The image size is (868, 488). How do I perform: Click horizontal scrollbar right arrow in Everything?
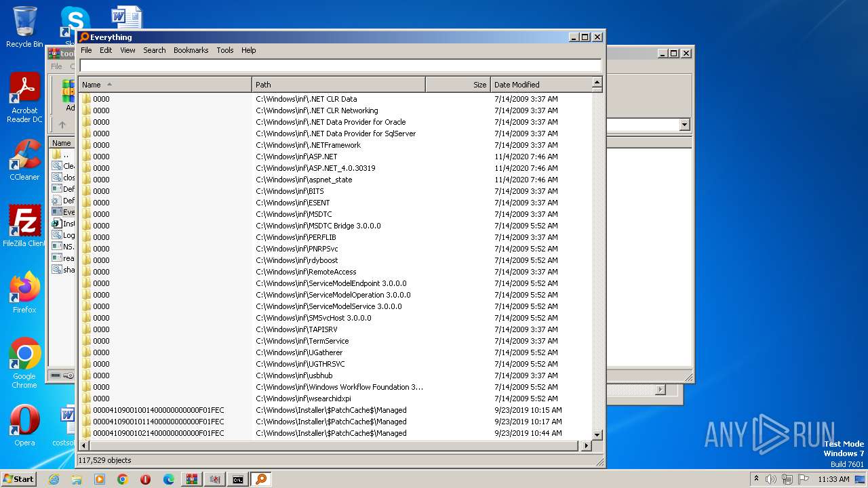tap(587, 446)
